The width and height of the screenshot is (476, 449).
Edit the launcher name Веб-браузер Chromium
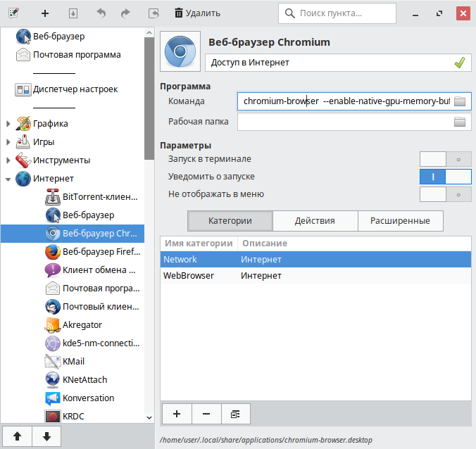(269, 42)
